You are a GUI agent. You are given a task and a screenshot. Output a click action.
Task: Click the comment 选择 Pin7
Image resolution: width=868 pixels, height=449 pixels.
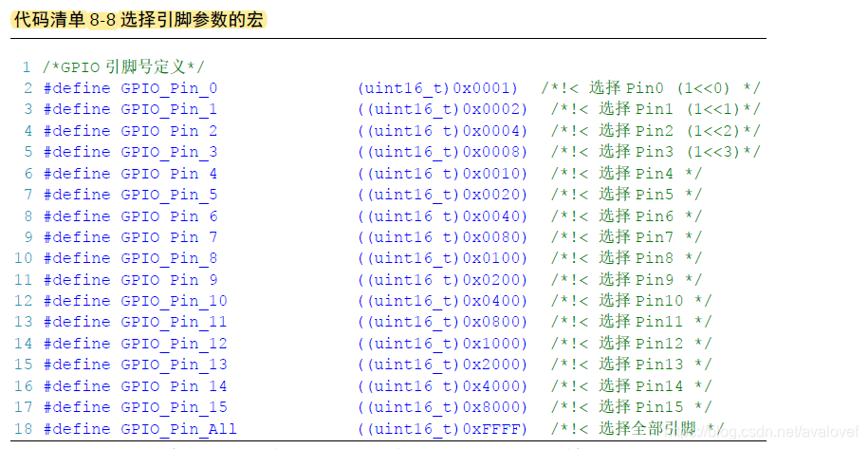[636, 237]
